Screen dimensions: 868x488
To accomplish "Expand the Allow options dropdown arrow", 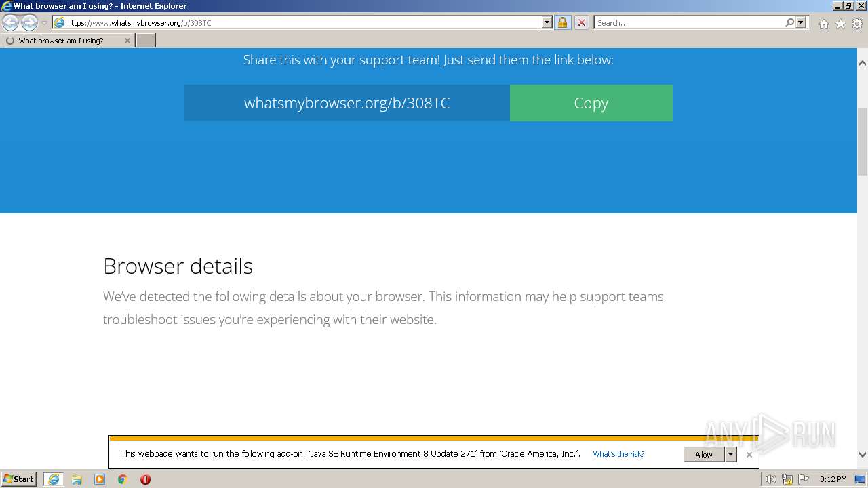I will 731,454.
